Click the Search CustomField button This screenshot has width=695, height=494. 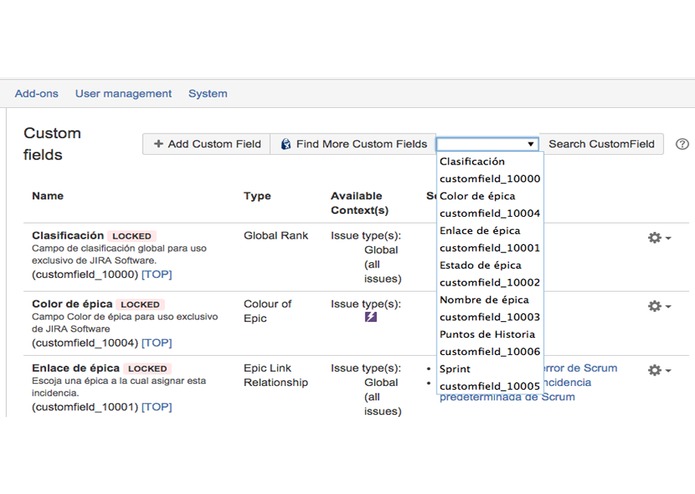tap(601, 144)
